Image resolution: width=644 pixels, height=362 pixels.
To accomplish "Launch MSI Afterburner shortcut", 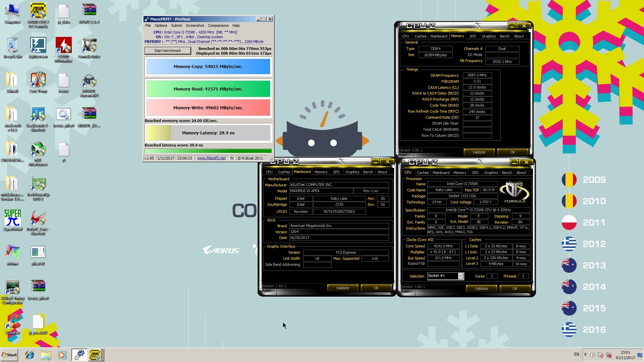I will click(38, 154).
